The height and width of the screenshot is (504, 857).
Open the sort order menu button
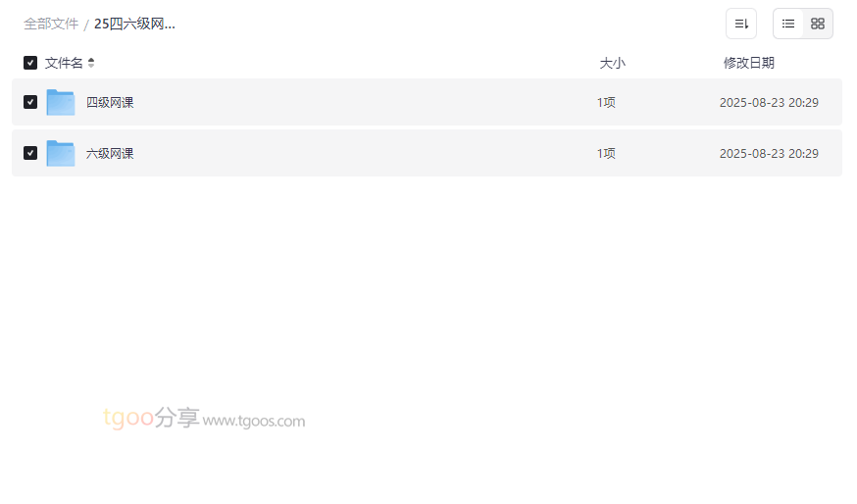tap(740, 24)
